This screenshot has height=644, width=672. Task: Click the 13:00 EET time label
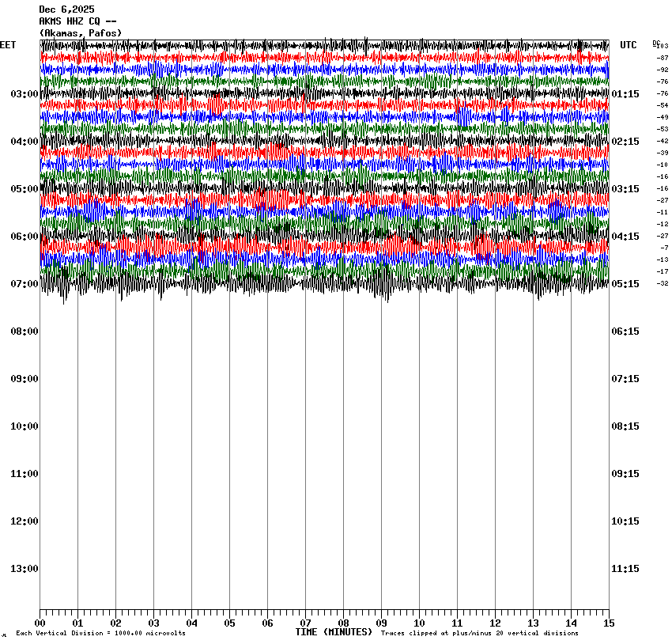(25, 569)
